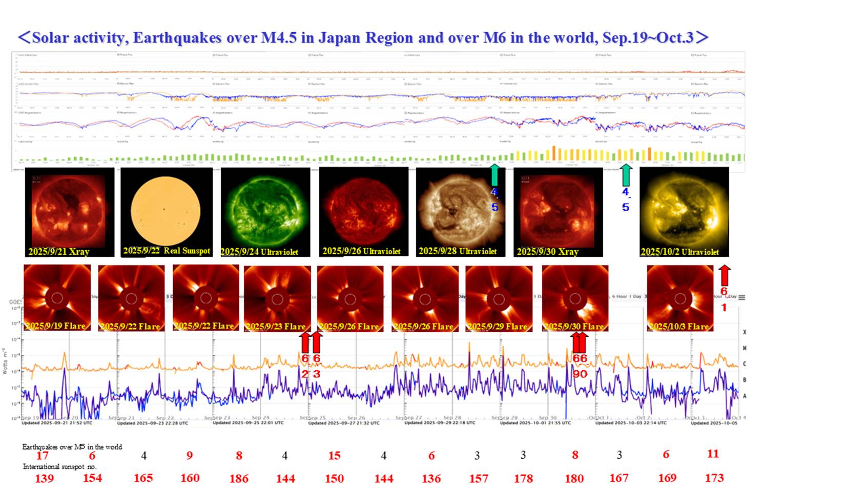This screenshot has height=488, width=868.
Task: Click sunspot number 186 in bottom row
Action: point(239,478)
